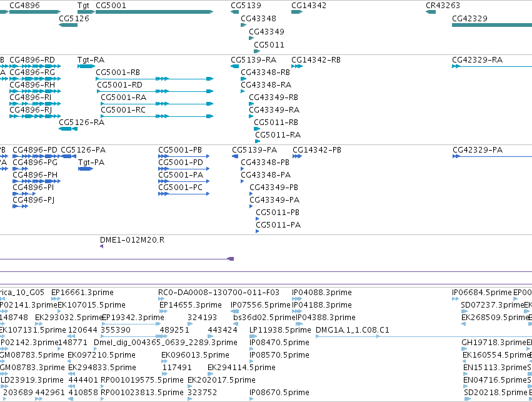Select the CG43349 gene label

pyautogui.click(x=266, y=31)
